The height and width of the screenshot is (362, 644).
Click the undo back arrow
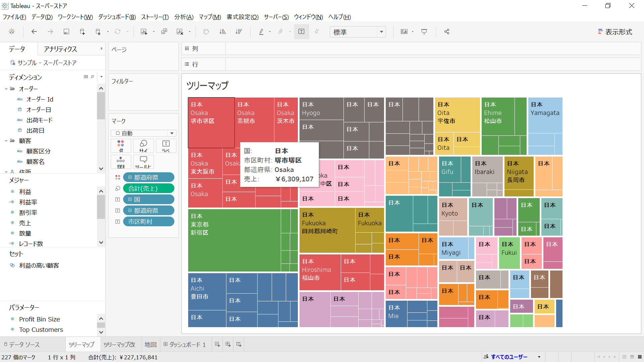[34, 32]
